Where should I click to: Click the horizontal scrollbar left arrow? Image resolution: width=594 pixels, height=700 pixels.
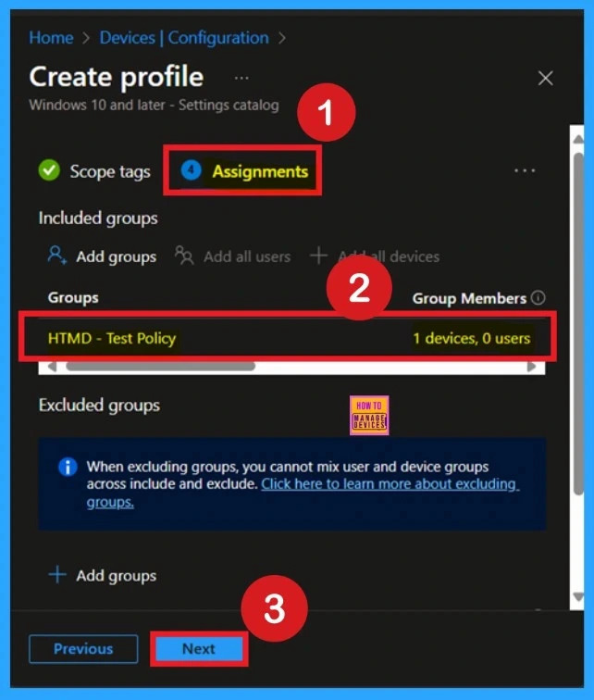pos(52,367)
